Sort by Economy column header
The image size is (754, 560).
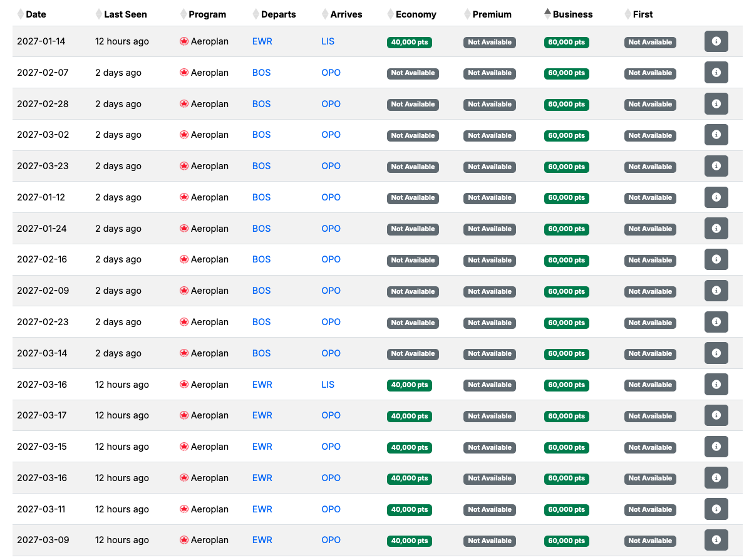click(412, 14)
